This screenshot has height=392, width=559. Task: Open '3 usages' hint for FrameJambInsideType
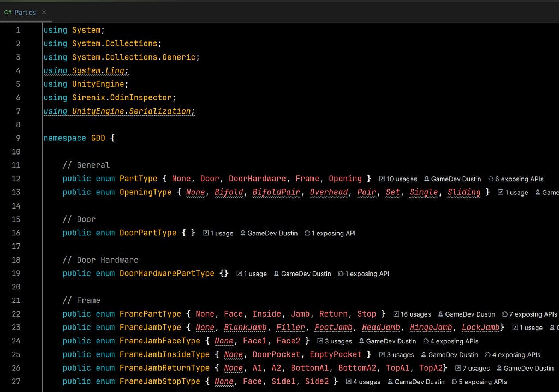(x=400, y=355)
